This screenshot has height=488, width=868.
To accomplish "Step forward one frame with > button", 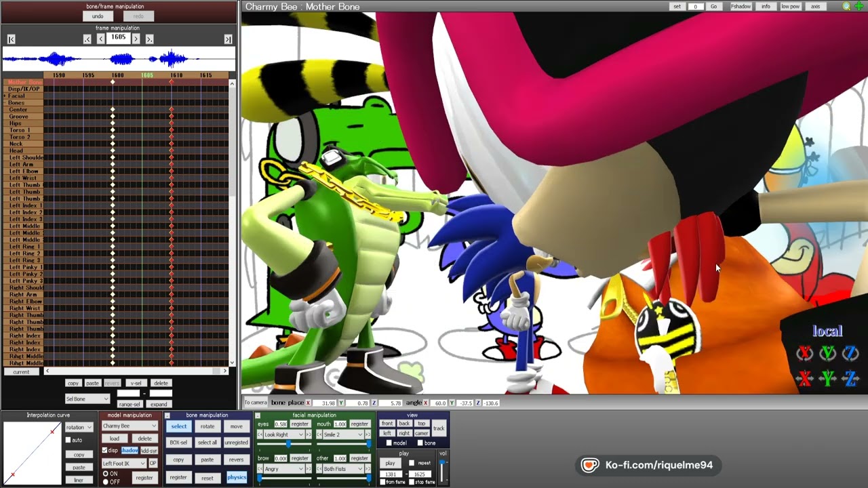I will (136, 39).
